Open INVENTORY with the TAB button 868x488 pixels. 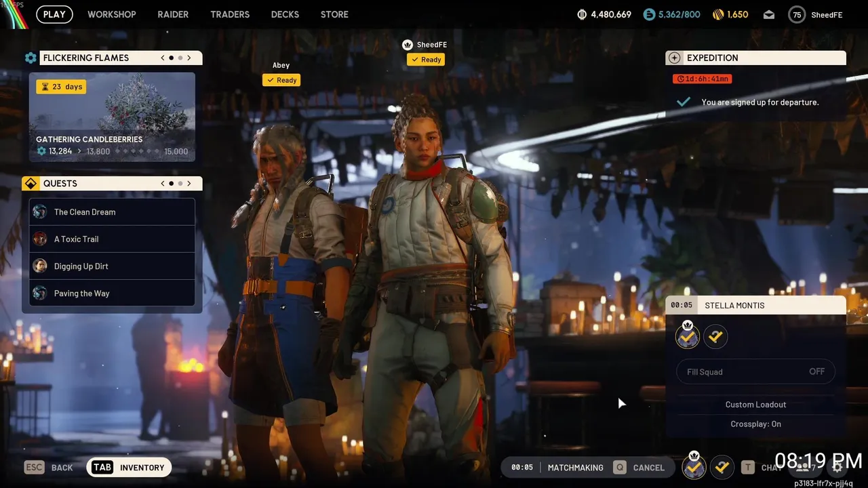pos(129,468)
